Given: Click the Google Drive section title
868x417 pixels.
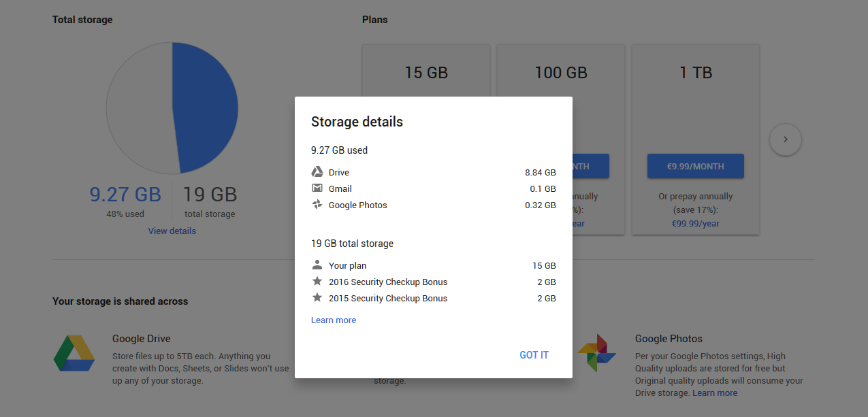Looking at the screenshot, I should 142,339.
